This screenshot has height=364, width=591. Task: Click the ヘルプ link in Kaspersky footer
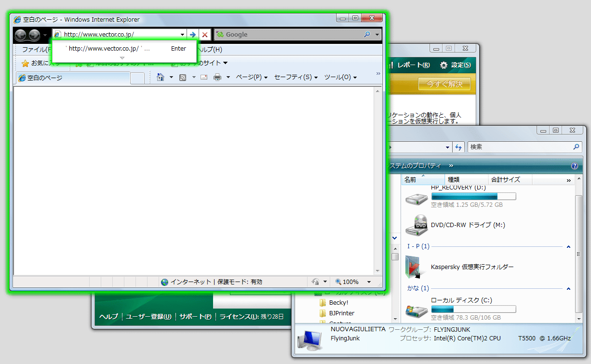108,317
